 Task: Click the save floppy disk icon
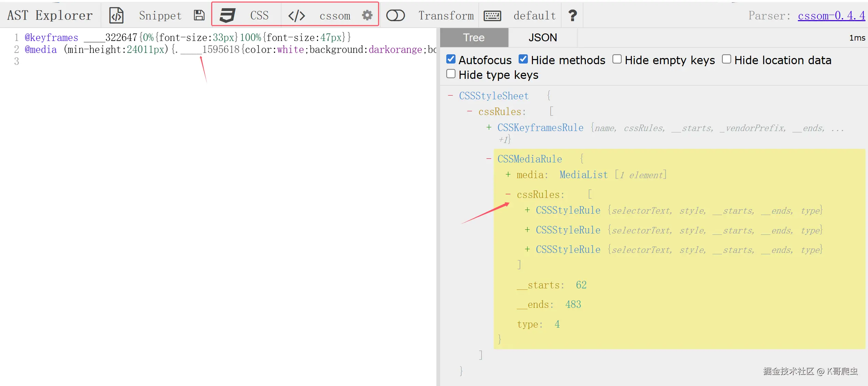point(199,15)
